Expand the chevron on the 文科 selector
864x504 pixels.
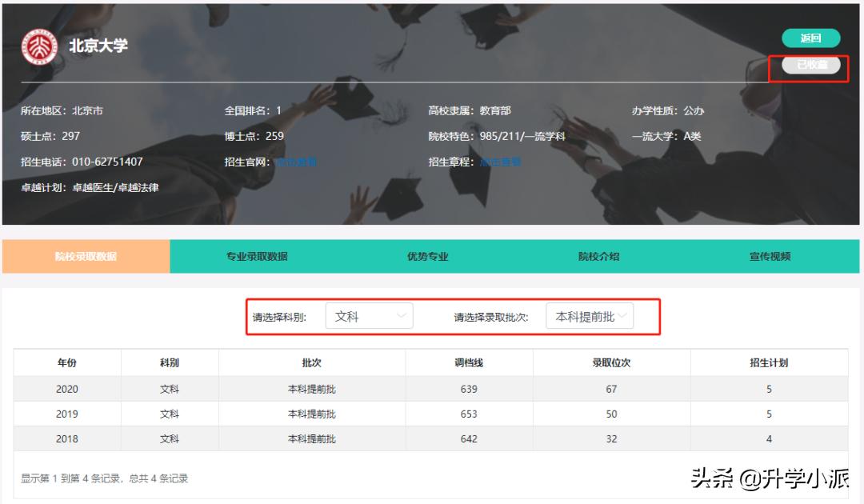click(x=402, y=315)
